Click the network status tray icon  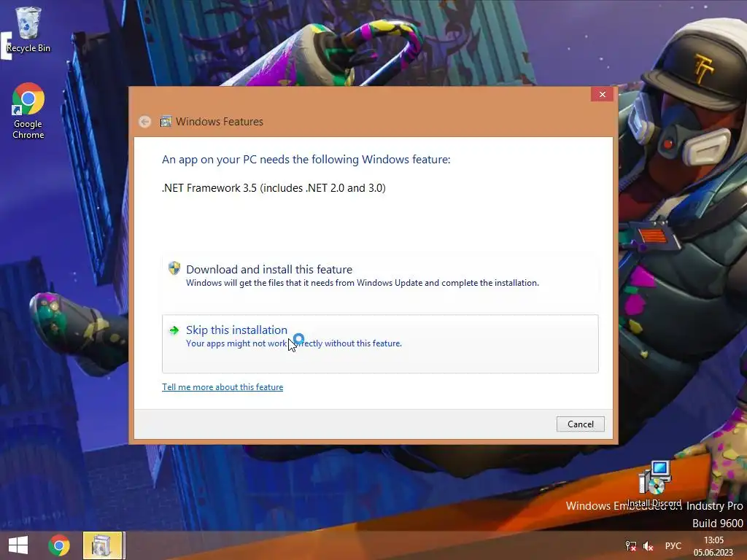pos(631,545)
